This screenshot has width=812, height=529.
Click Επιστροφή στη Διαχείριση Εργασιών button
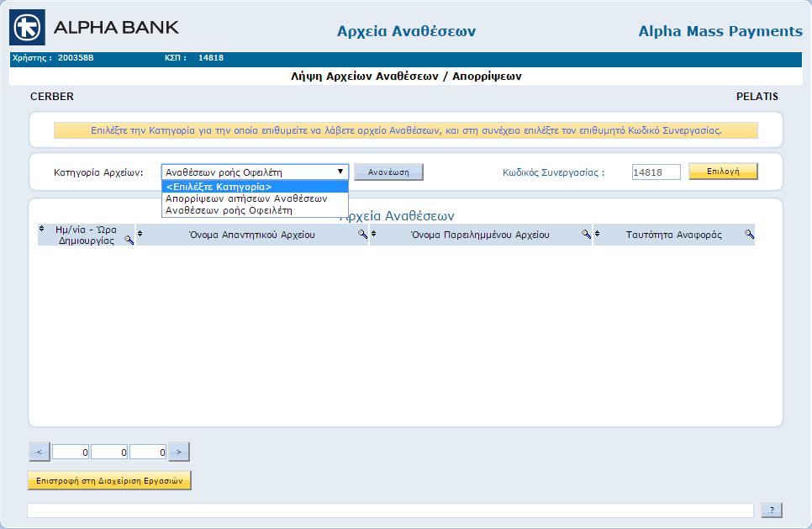point(109,480)
